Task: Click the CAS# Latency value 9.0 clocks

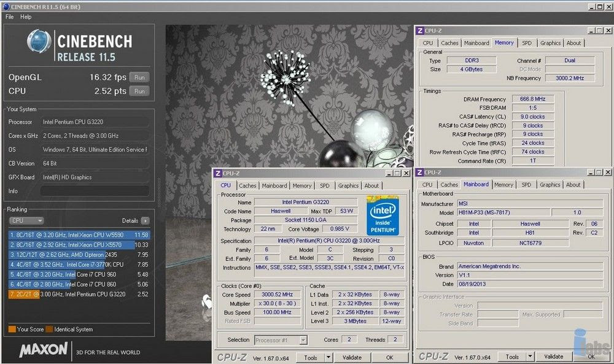Action: [x=532, y=117]
